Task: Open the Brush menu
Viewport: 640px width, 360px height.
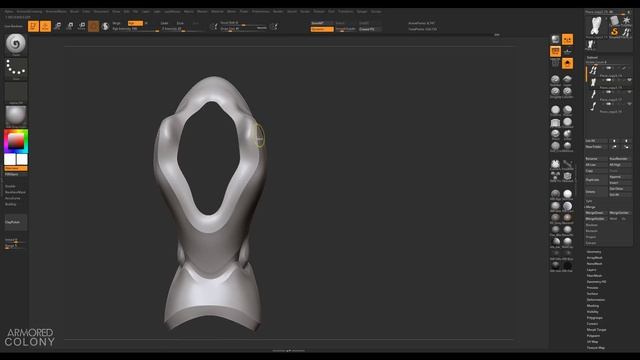Action: tap(74, 11)
